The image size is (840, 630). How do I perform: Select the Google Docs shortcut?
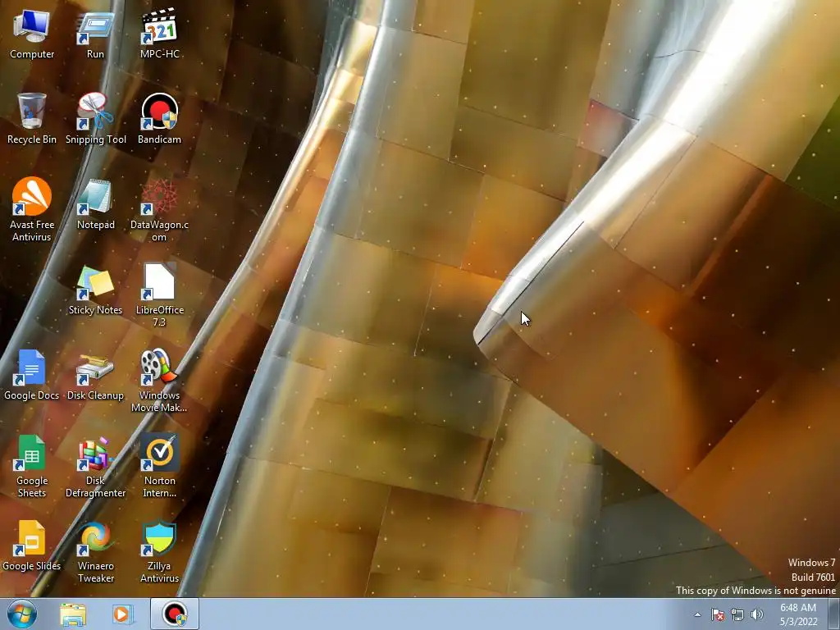32,375
